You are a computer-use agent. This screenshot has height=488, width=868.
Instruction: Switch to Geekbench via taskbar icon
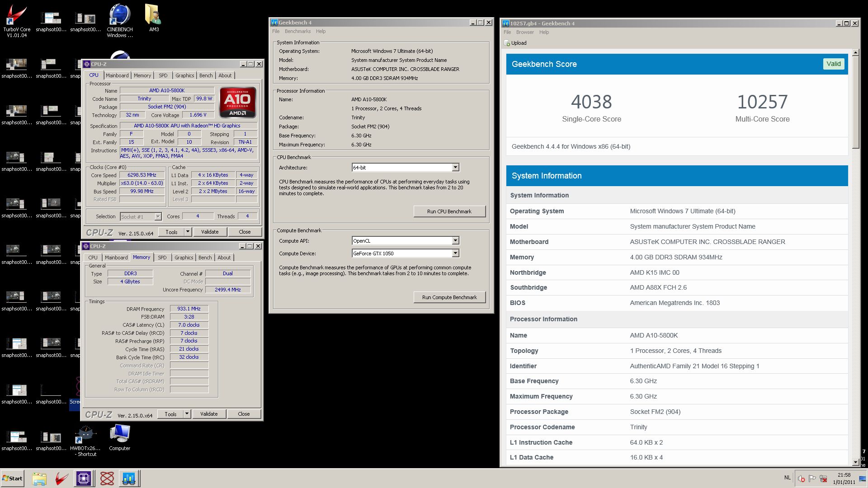click(x=129, y=479)
